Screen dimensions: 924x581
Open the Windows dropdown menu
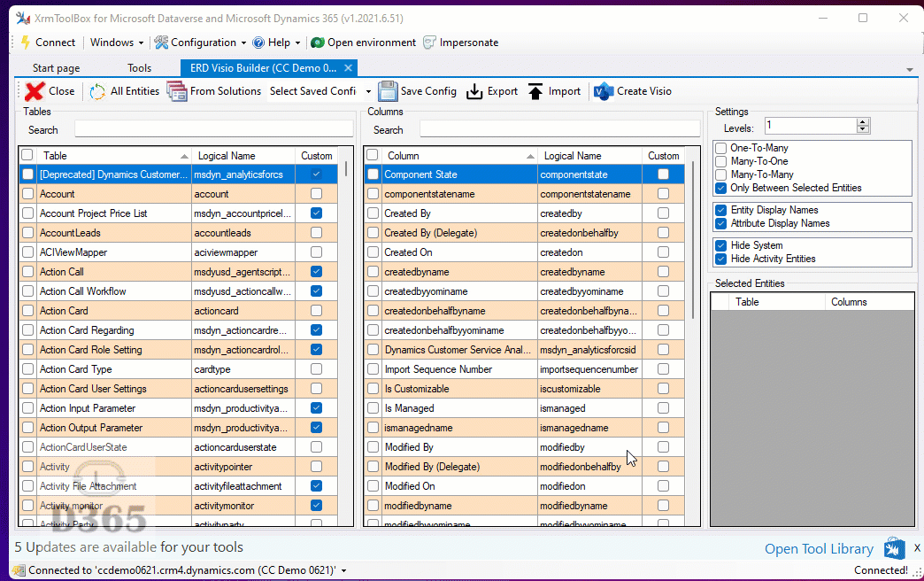tap(116, 43)
